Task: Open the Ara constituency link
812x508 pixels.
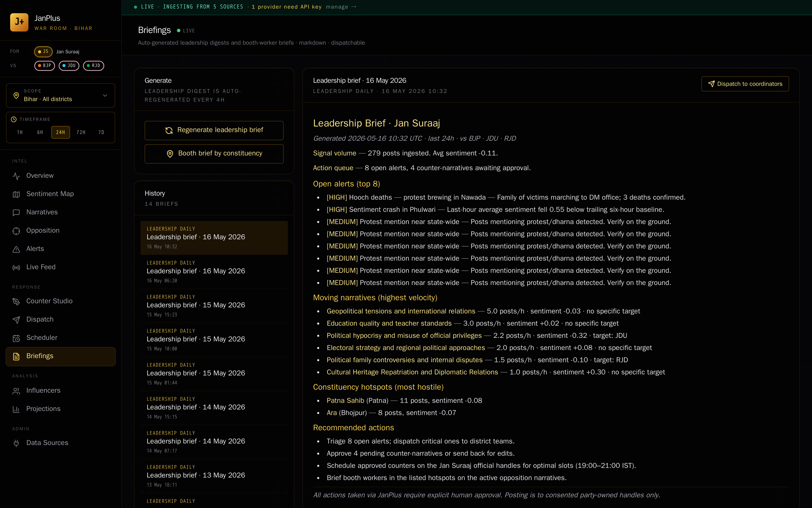Action: (x=331, y=413)
